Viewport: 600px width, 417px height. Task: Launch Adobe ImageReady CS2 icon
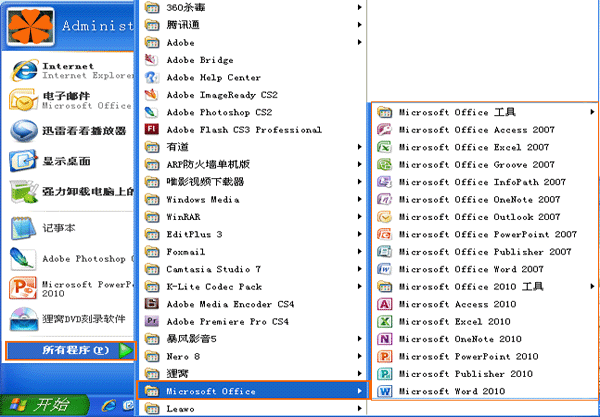(152, 94)
